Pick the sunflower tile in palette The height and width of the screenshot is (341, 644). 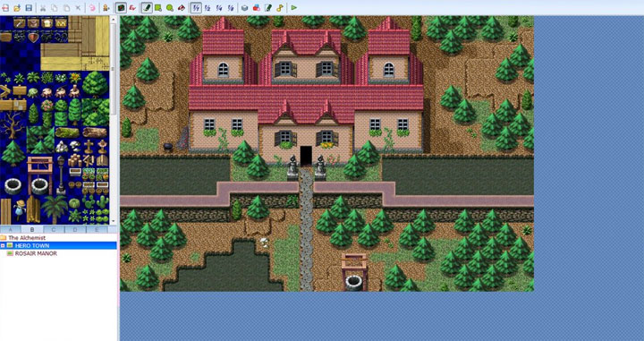(75, 77)
